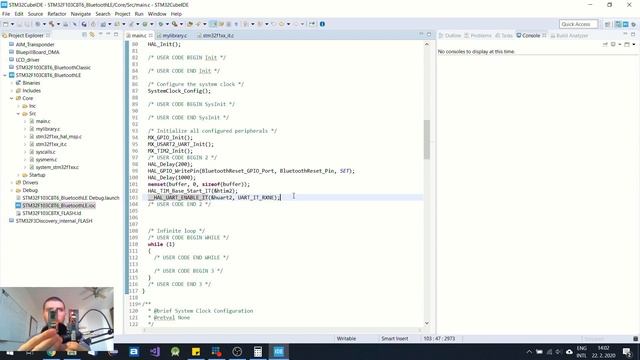Open the Build hammer dropdown arrow
Screen dimensions: 640x360
(x=58, y=24)
